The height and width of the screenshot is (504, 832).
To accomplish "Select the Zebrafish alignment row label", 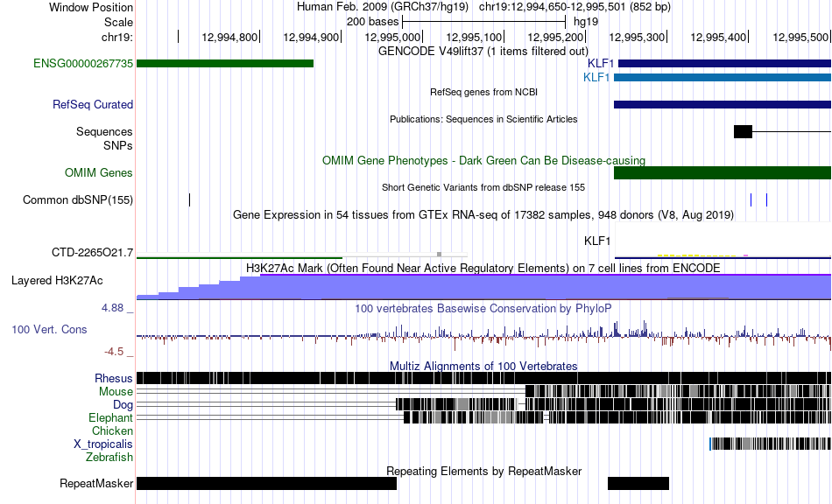I will click(x=109, y=457).
